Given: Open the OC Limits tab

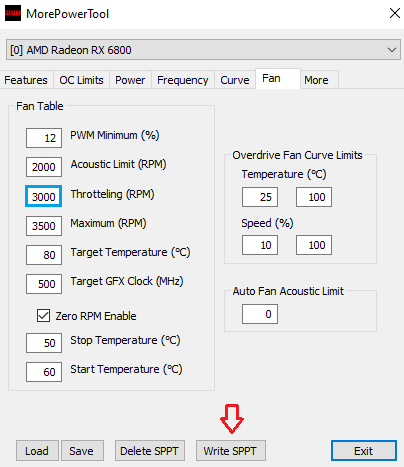Looking at the screenshot, I should point(81,80).
